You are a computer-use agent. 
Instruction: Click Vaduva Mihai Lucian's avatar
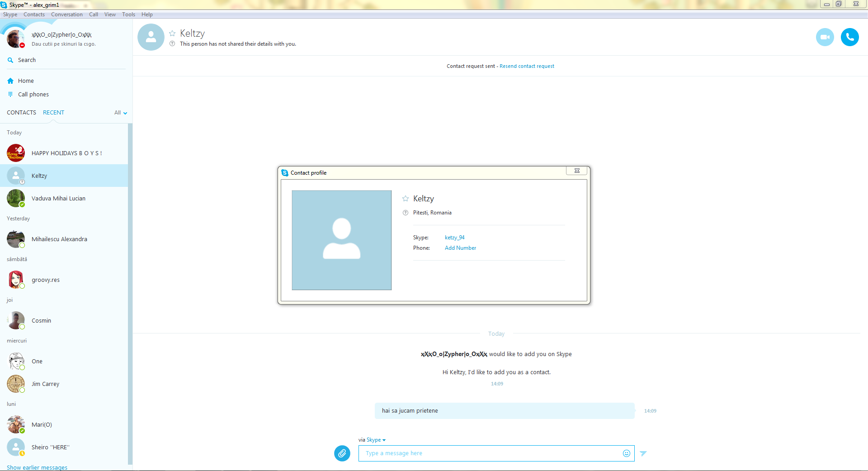click(16, 198)
